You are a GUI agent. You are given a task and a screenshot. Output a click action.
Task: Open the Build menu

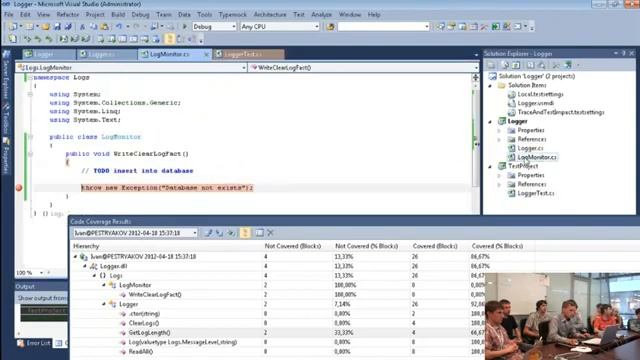click(118, 15)
